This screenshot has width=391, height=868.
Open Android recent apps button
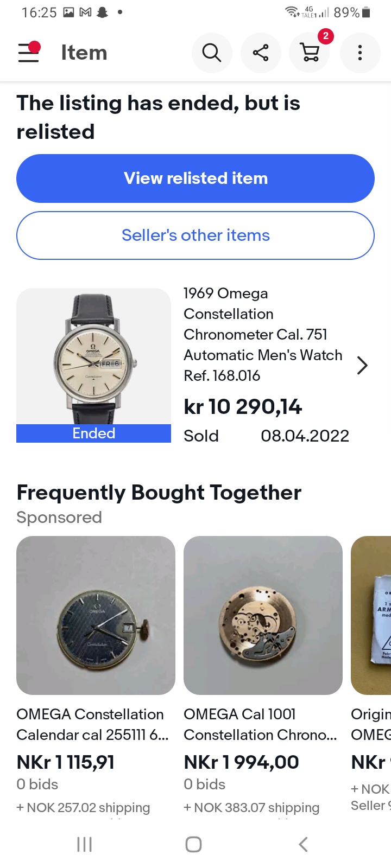click(x=84, y=844)
